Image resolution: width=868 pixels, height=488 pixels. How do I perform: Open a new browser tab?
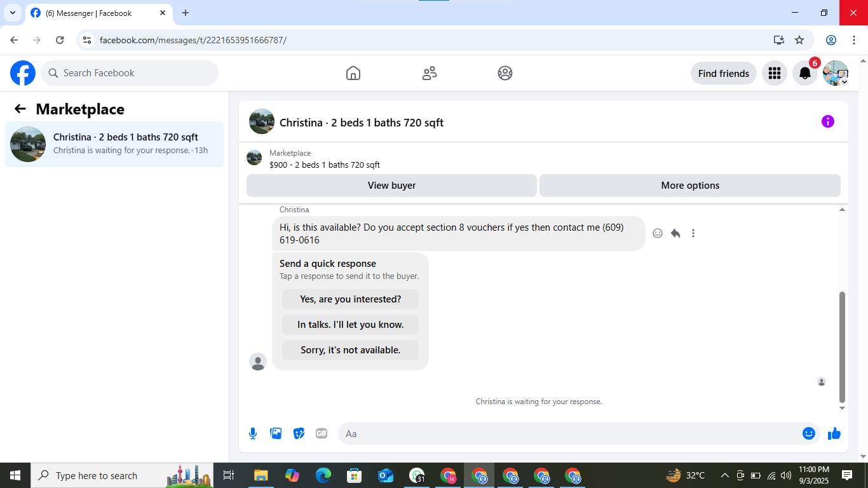pos(186,13)
